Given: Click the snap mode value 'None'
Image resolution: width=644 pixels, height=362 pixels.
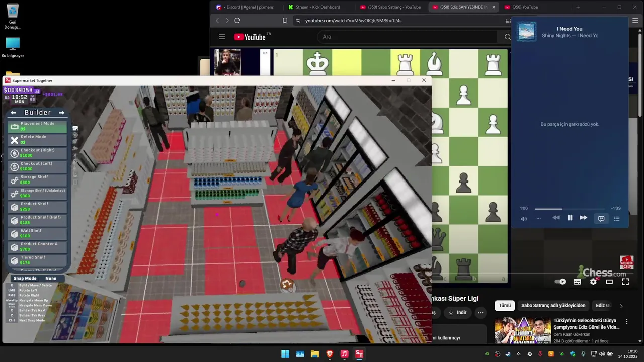Looking at the screenshot, I should [51, 278].
